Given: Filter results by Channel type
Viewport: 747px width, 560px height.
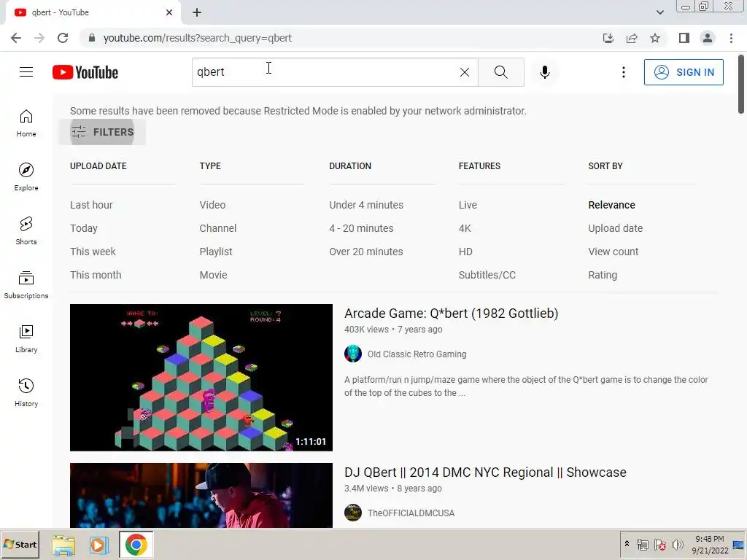Looking at the screenshot, I should pos(218,228).
